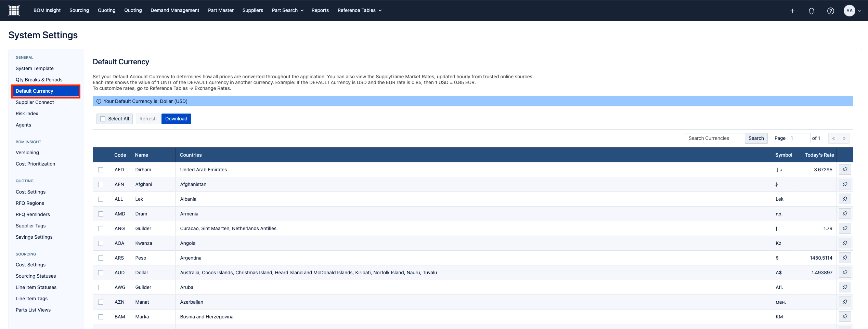This screenshot has width=868, height=329.
Task: Go to Supplier Connect settings
Action: coord(35,102)
